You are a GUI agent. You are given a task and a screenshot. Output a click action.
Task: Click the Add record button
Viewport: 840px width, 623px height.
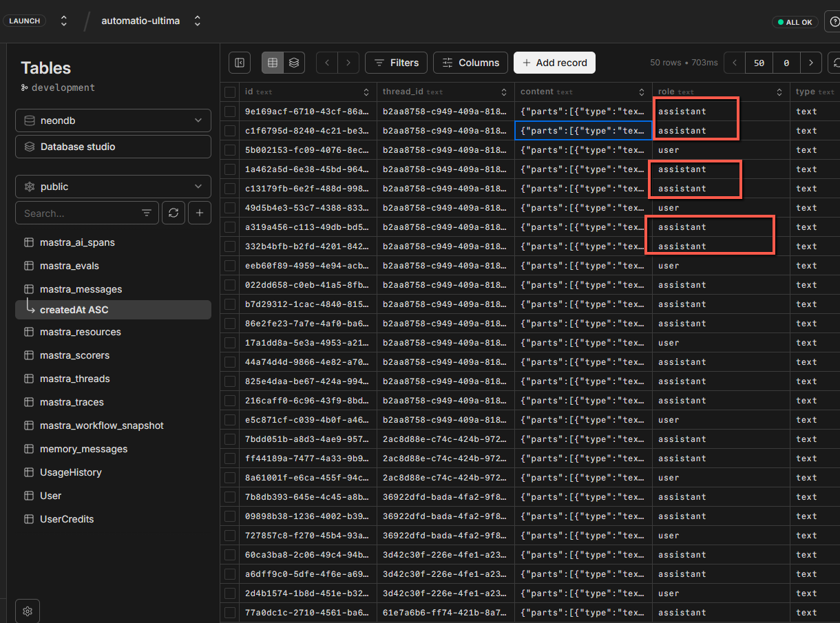pos(554,63)
